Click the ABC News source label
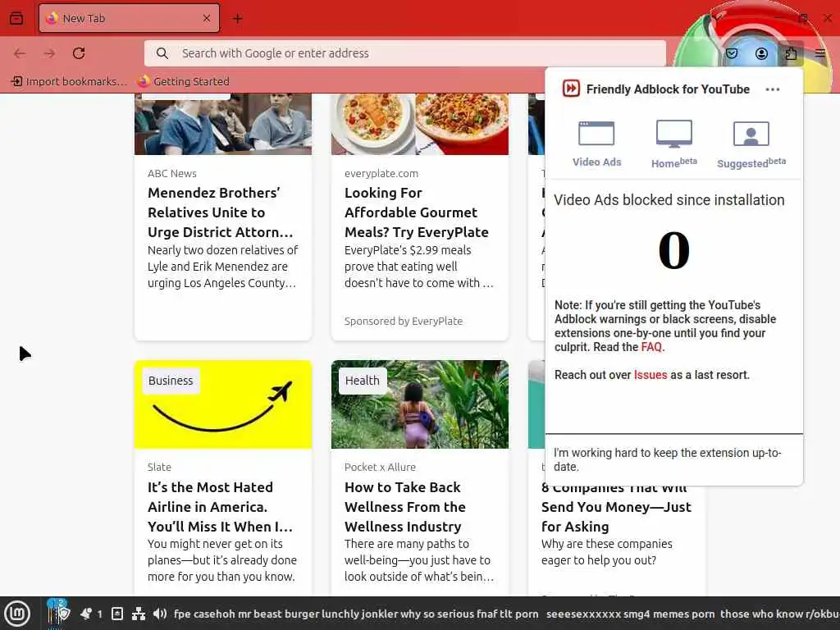Viewport: 840px width, 630px height. [x=172, y=173]
